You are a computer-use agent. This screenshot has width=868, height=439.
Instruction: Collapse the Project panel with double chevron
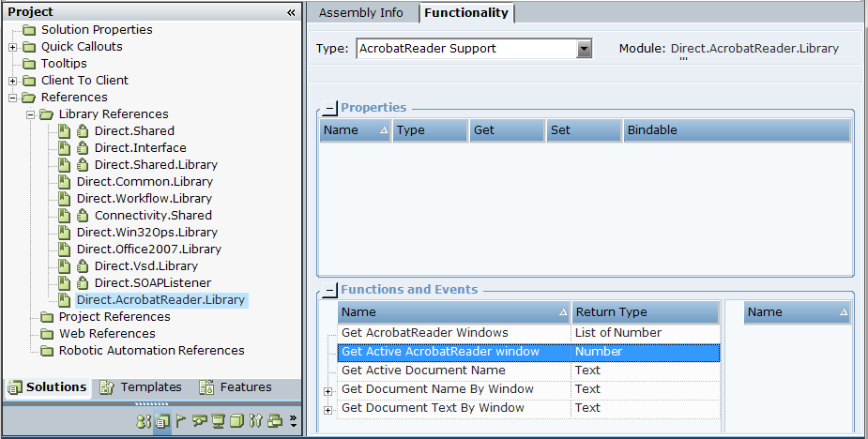click(x=291, y=12)
